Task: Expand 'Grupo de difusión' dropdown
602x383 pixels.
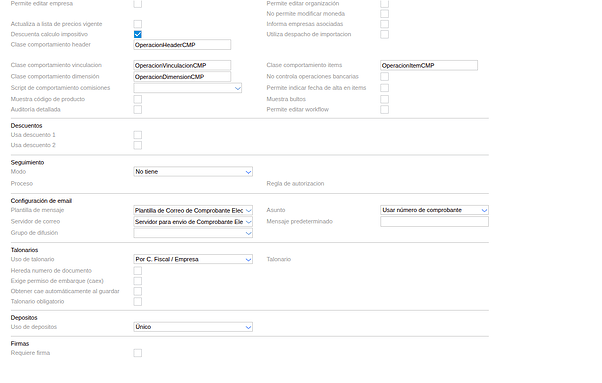Action: coord(193,233)
